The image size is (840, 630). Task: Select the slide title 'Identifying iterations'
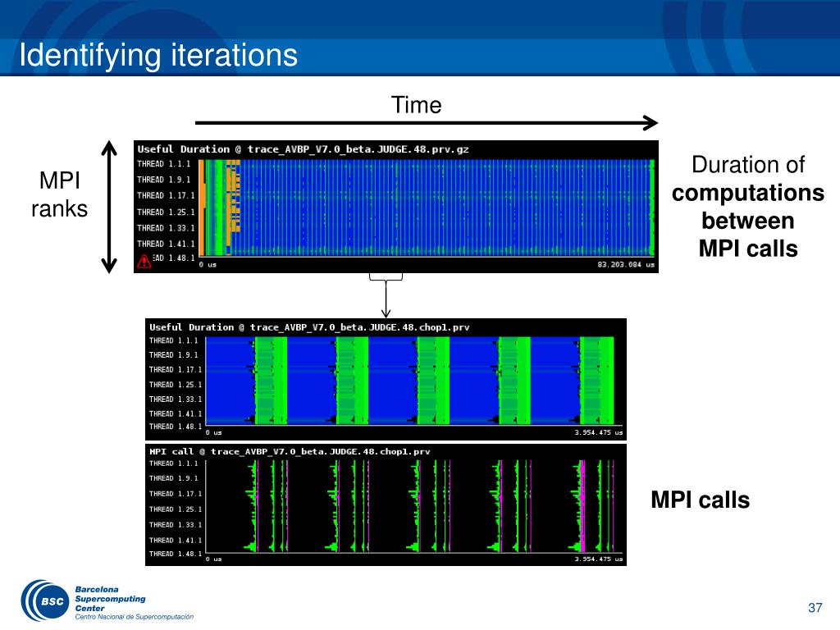point(158,56)
